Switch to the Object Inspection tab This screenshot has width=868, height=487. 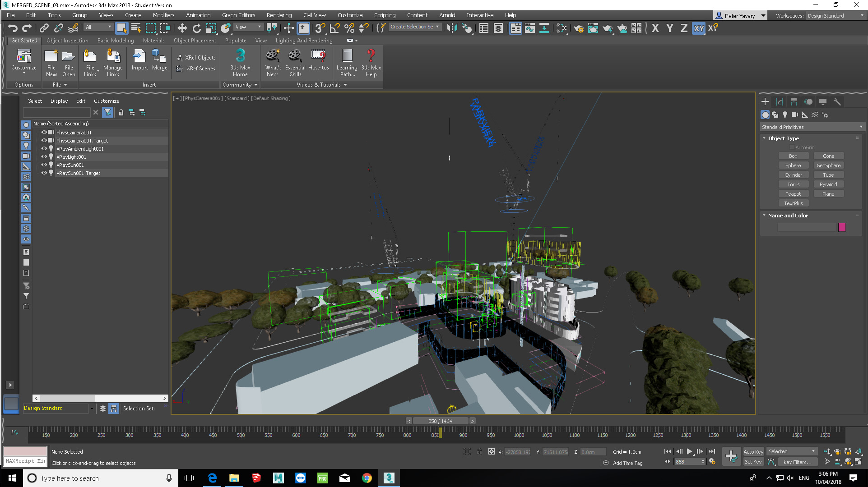pyautogui.click(x=67, y=41)
